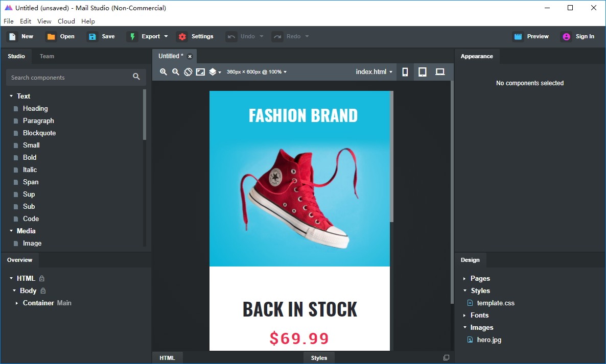Click the rotate orientation icon
Screen dimensions: 606x364
click(x=188, y=72)
